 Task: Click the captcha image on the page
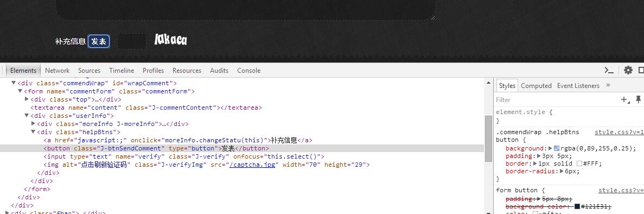170,40
